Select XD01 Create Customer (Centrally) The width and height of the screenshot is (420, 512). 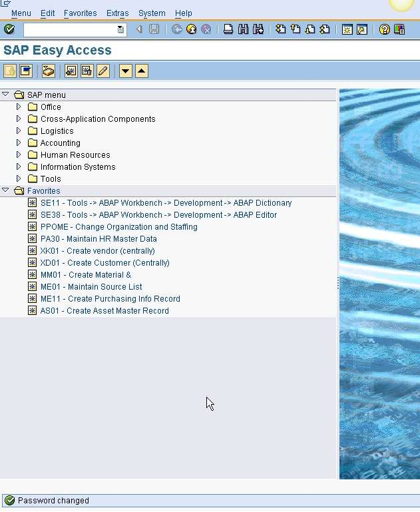point(105,263)
